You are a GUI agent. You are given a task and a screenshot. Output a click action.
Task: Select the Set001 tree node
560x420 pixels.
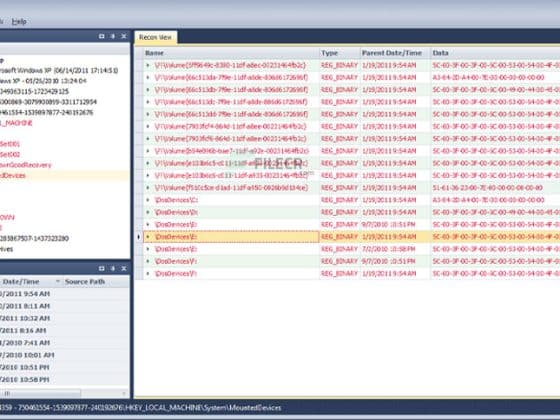tap(10, 144)
